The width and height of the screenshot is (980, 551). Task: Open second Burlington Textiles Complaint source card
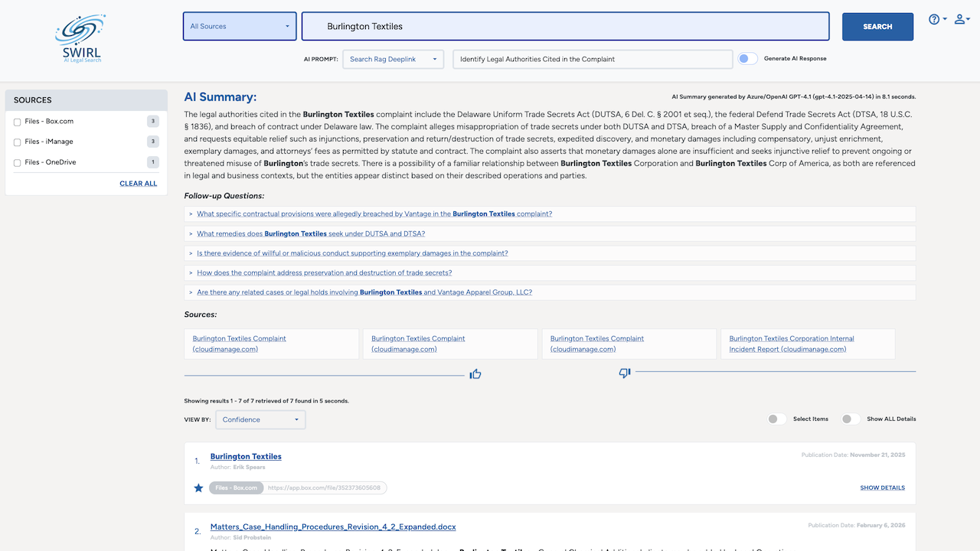click(x=450, y=344)
